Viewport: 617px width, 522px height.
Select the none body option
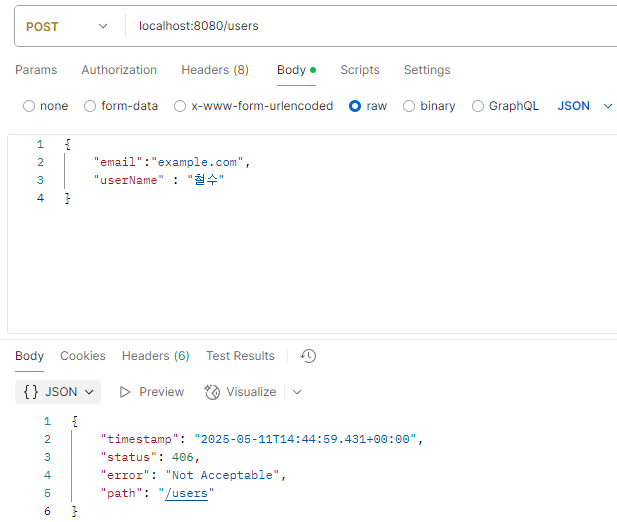(46, 106)
